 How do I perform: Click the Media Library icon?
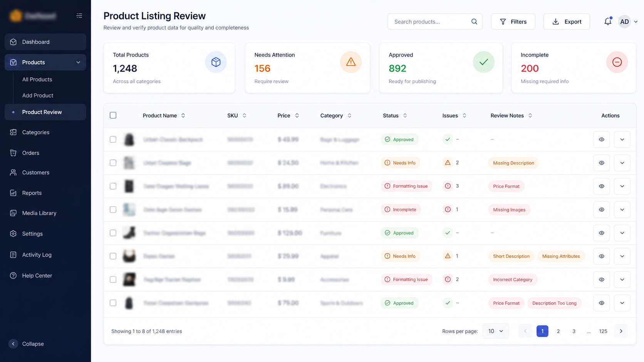[x=13, y=213]
